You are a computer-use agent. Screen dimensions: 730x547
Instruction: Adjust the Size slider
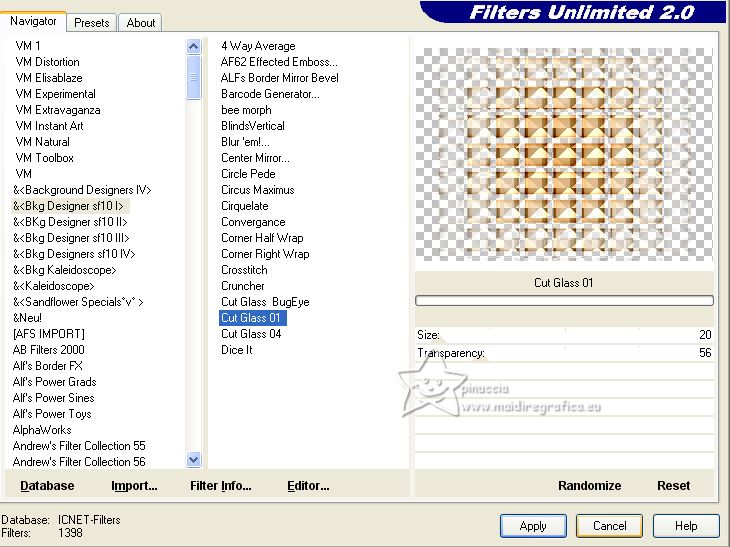(564, 335)
